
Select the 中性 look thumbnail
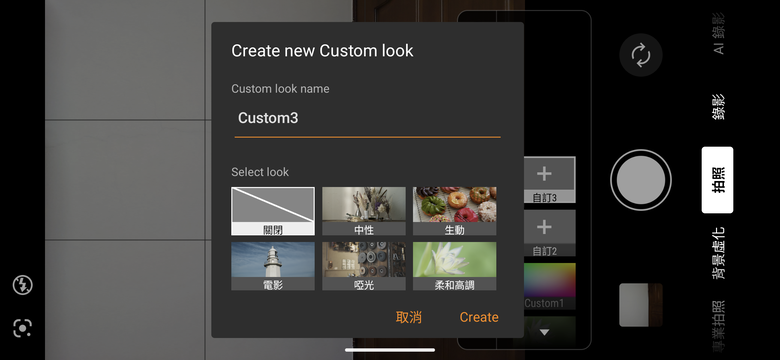click(x=364, y=211)
